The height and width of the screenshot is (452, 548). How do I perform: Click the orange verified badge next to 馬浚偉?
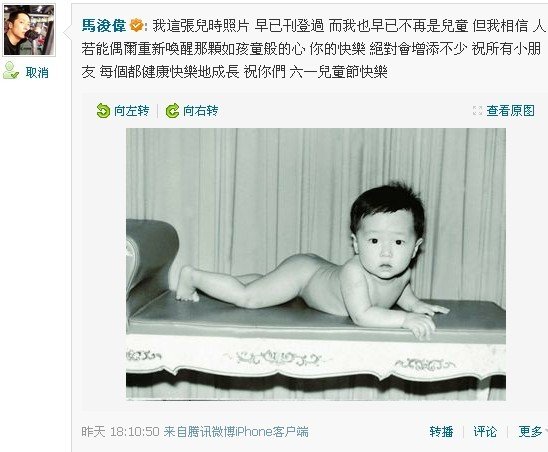(x=136, y=26)
